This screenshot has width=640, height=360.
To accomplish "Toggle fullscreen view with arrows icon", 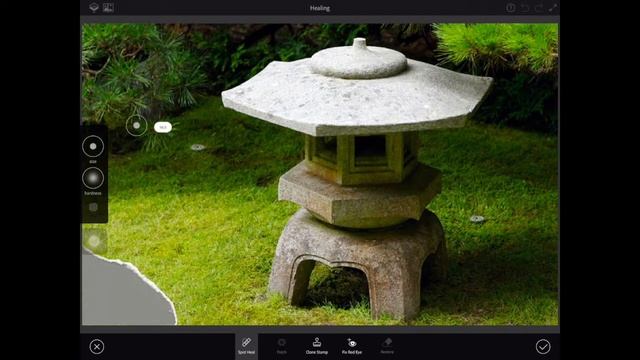I will click(x=553, y=8).
